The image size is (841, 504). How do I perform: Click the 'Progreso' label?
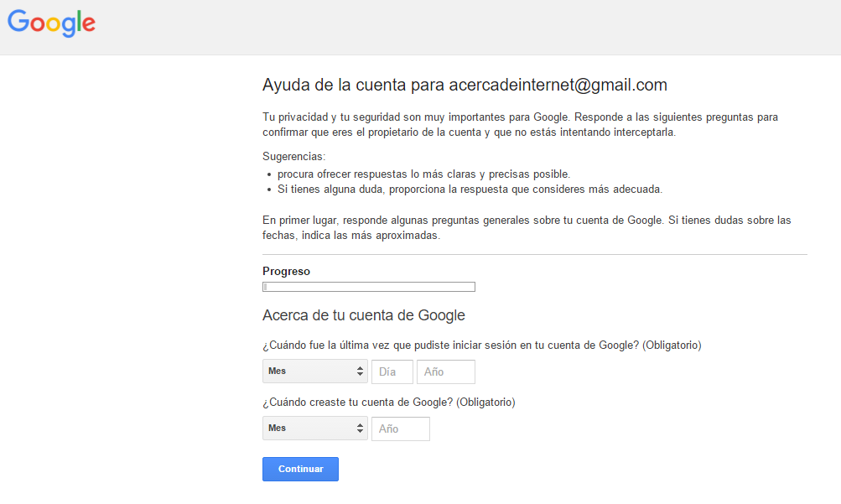point(287,272)
